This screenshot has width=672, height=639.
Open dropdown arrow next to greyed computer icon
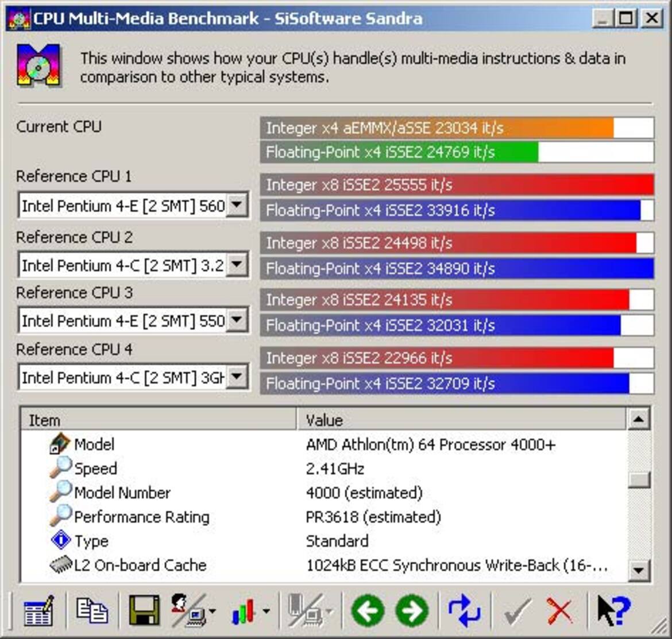click(330, 611)
